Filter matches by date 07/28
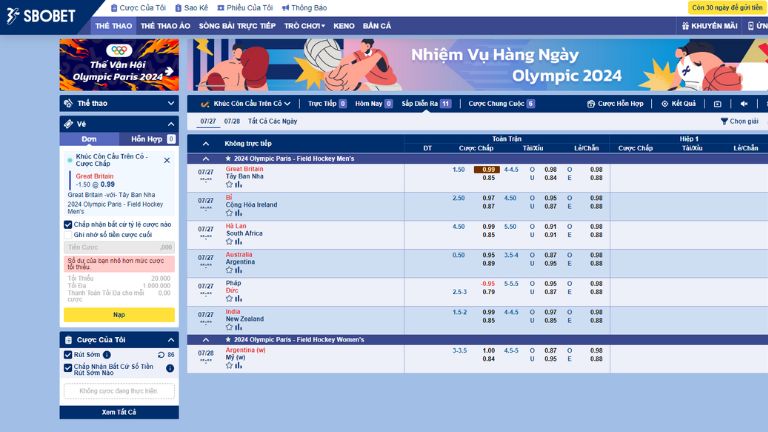768x432 pixels. pos(232,121)
